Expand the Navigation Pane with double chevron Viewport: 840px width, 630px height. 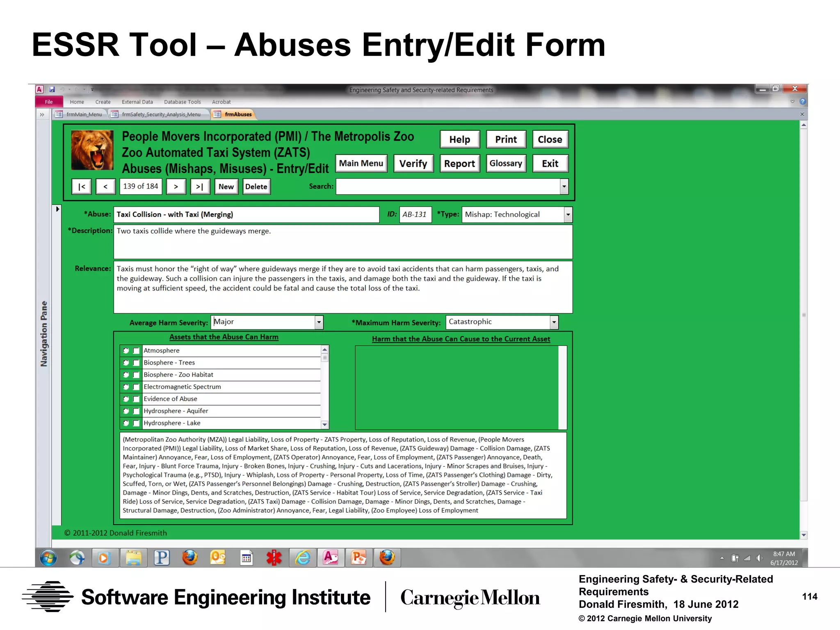pyautogui.click(x=42, y=114)
